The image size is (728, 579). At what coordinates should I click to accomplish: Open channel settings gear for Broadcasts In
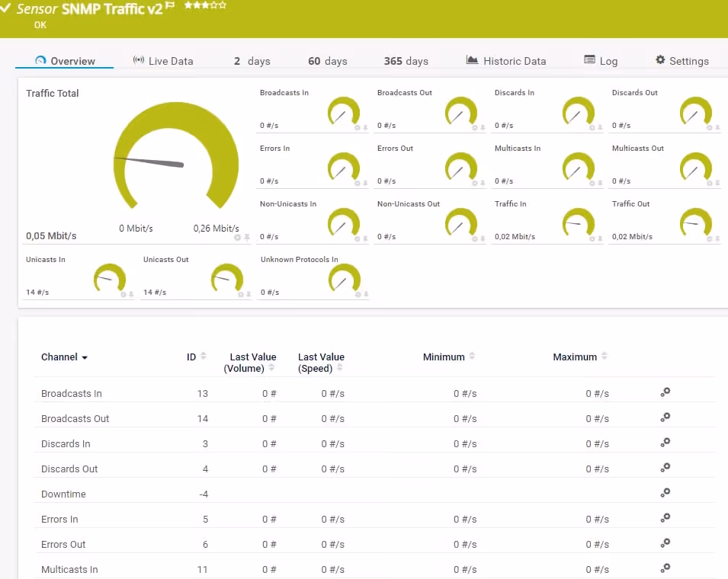[x=665, y=392]
